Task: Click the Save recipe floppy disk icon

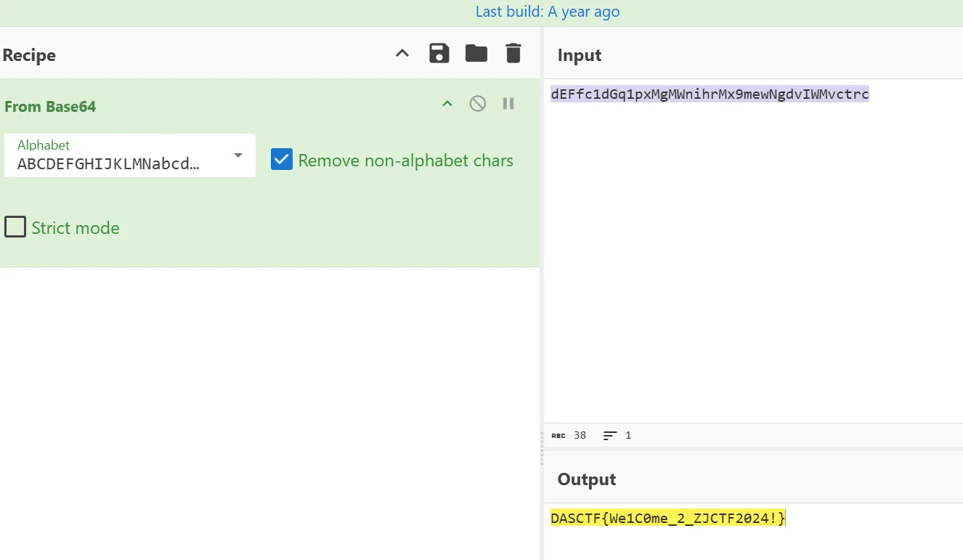Action: (439, 53)
